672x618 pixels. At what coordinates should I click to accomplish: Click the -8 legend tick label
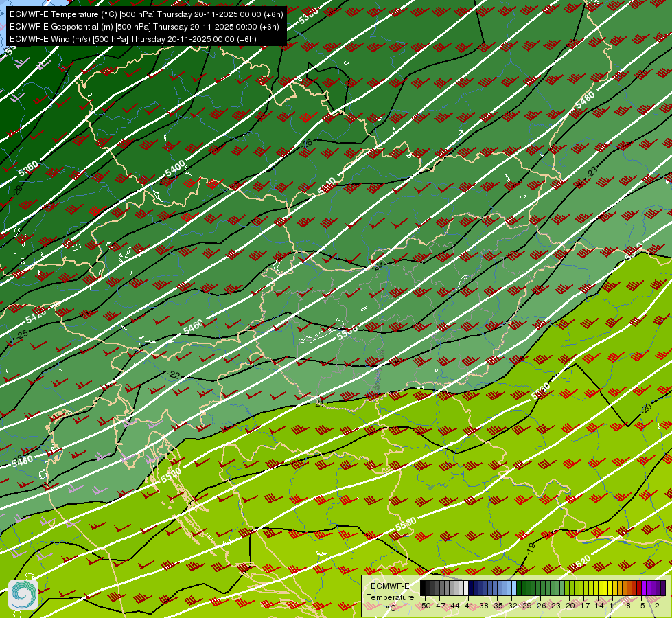[627, 606]
